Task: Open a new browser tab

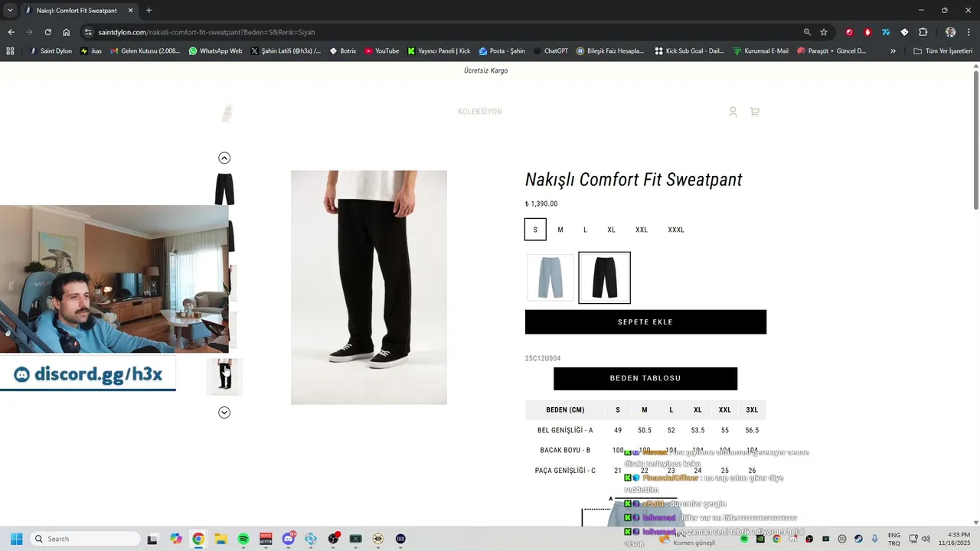Action: (149, 11)
